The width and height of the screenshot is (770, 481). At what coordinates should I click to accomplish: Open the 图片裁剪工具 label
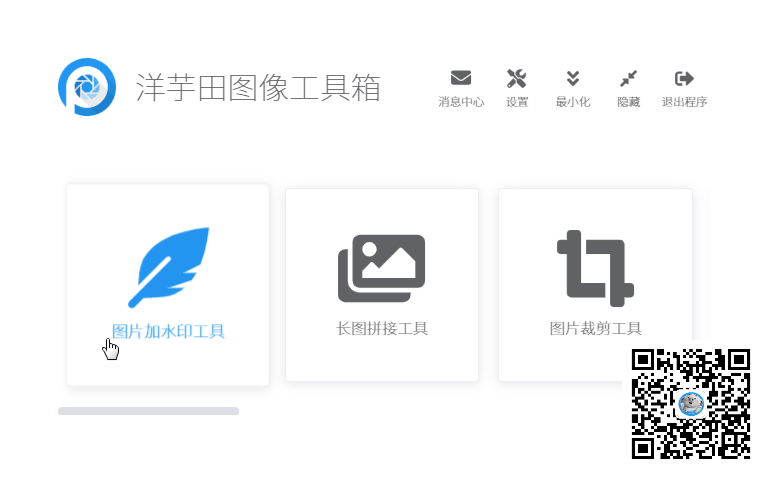point(595,328)
